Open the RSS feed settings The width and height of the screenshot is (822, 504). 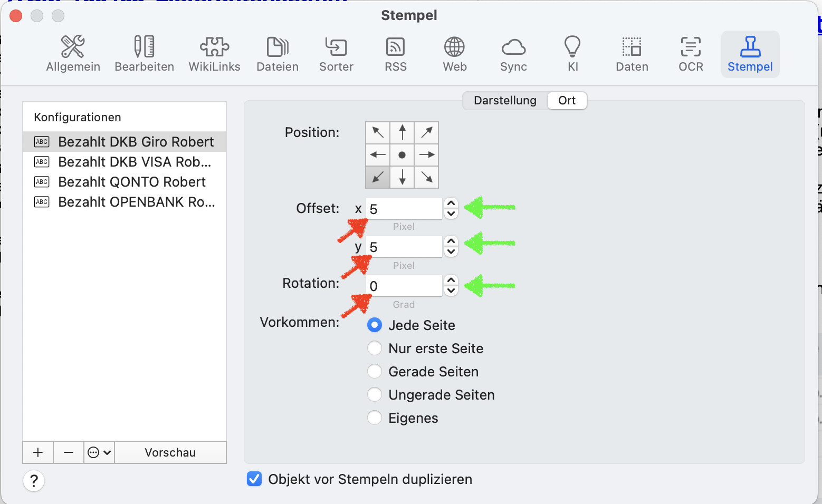pos(396,54)
